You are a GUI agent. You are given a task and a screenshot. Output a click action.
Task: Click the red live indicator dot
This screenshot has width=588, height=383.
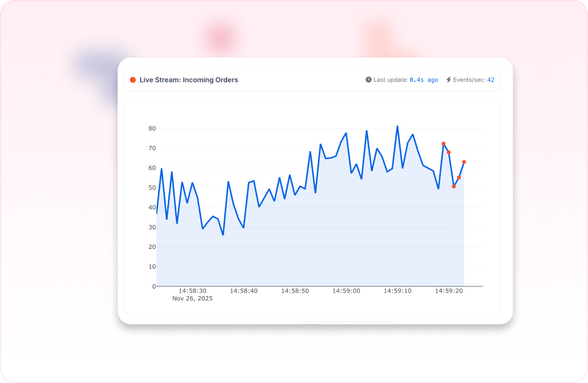point(133,80)
